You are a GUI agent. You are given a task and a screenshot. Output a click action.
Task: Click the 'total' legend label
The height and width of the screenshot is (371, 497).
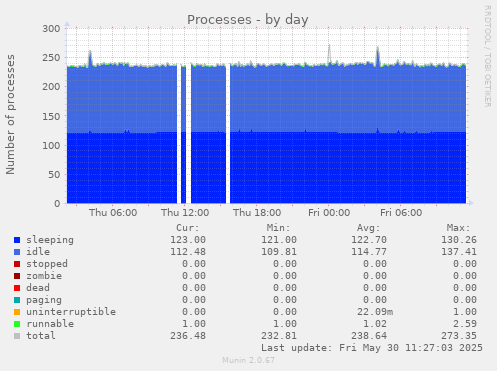click(41, 336)
